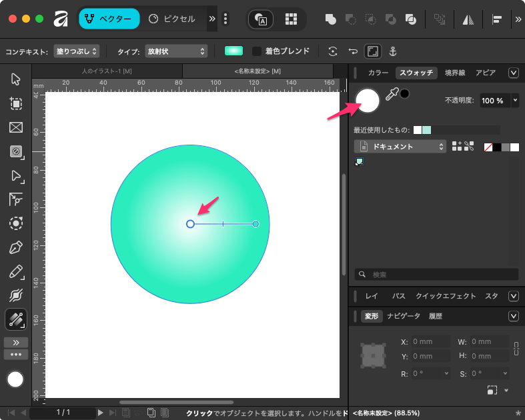
Task: Switch to the 境界線 tab
Action: [x=457, y=73]
